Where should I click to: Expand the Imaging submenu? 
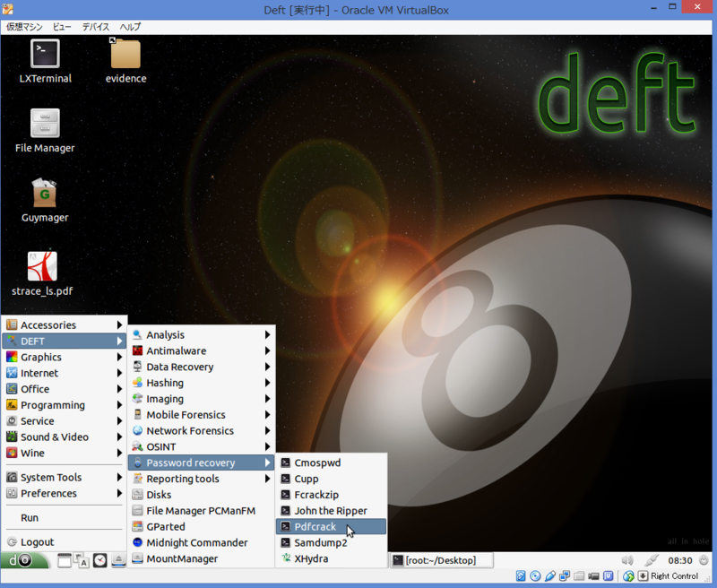(201, 399)
